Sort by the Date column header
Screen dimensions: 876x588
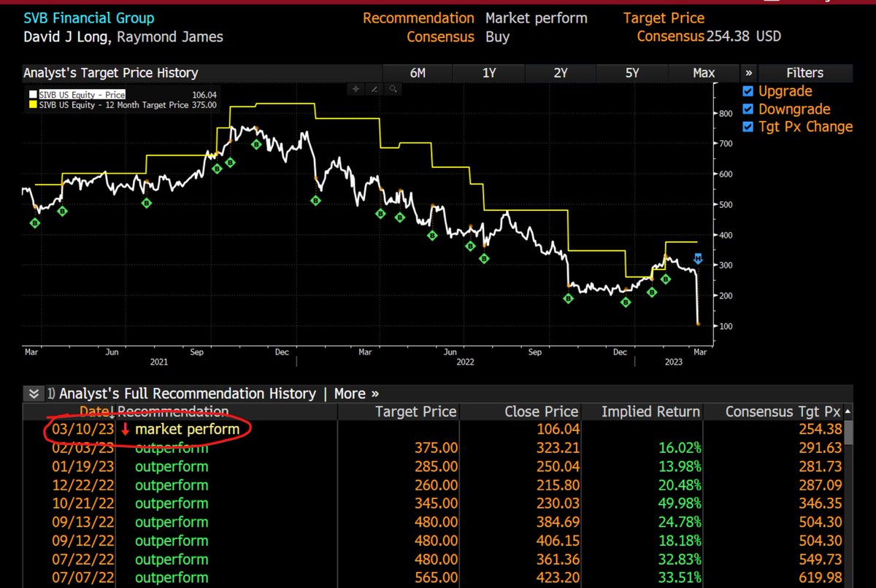[x=93, y=412]
